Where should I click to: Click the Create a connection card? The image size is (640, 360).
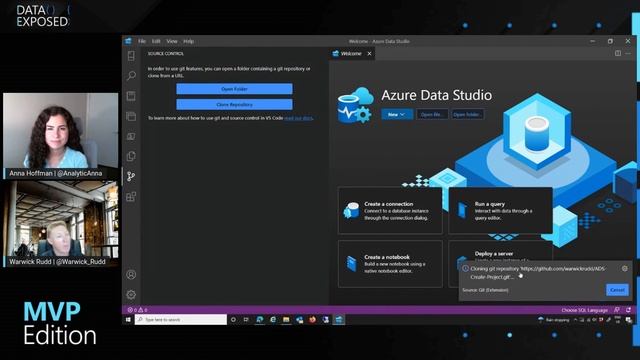pyautogui.click(x=390, y=211)
